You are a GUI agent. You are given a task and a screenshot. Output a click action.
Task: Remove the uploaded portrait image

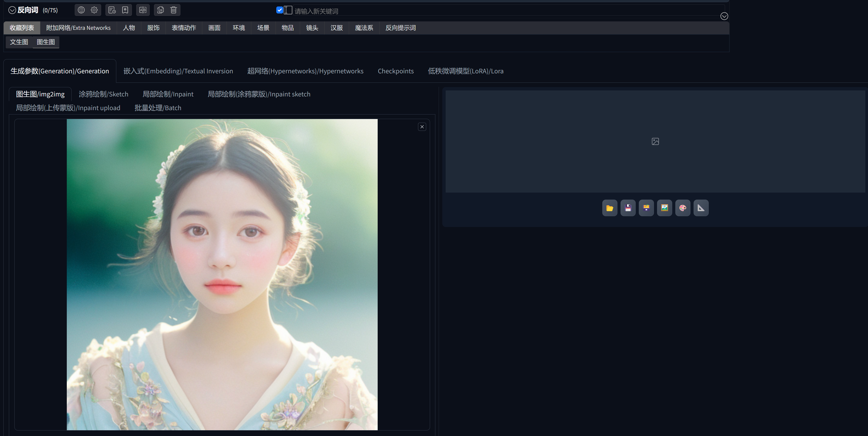[x=422, y=127]
